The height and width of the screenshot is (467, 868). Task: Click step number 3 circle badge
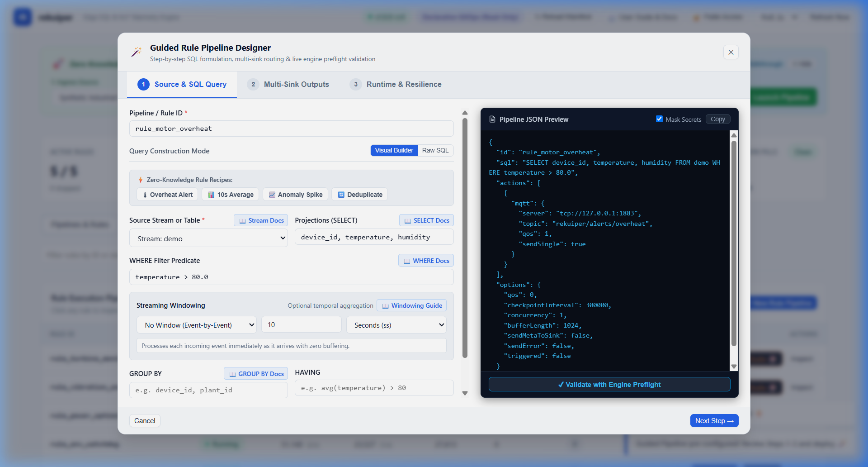tap(356, 84)
